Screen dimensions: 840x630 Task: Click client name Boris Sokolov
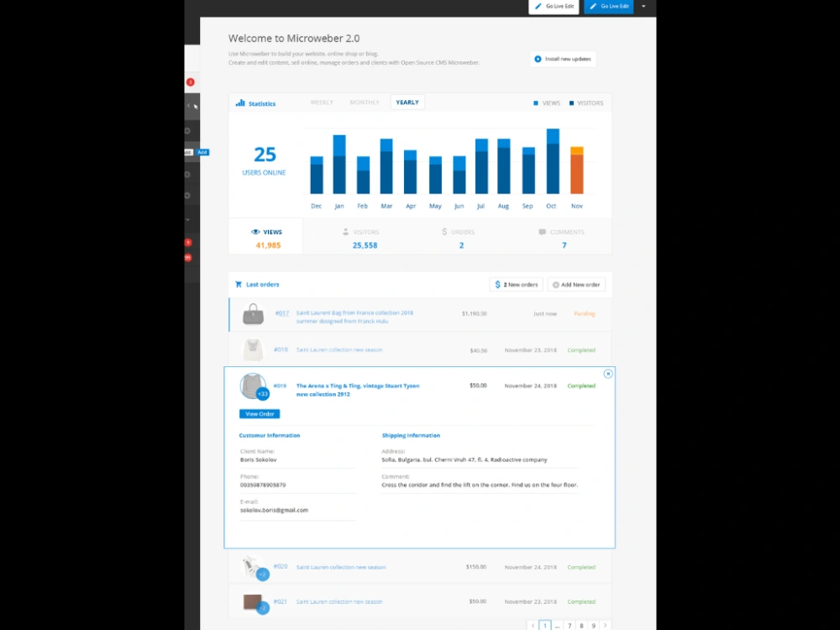[258, 459]
